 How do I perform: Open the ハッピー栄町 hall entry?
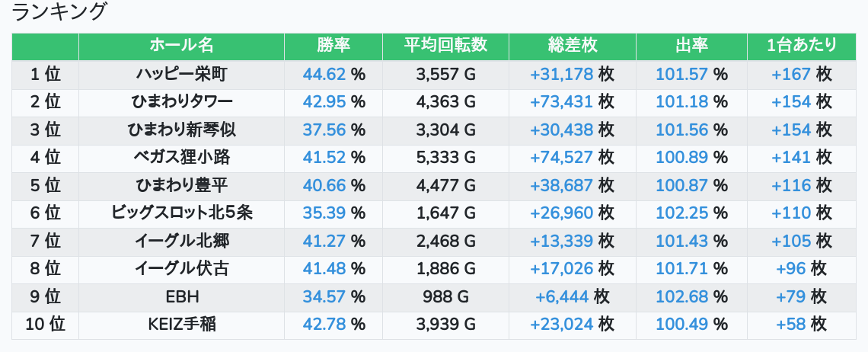tap(181, 75)
